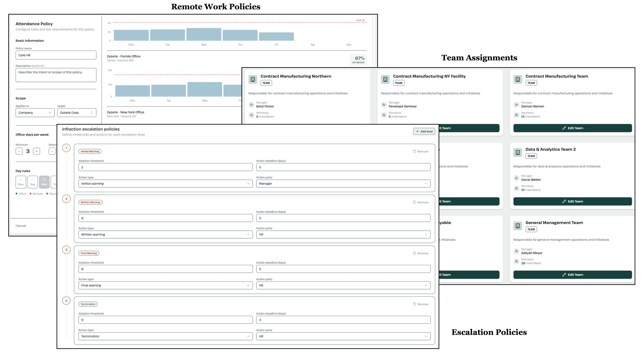Click lock icon on Wed day rule
The image size is (644, 358).
[x=44, y=179]
